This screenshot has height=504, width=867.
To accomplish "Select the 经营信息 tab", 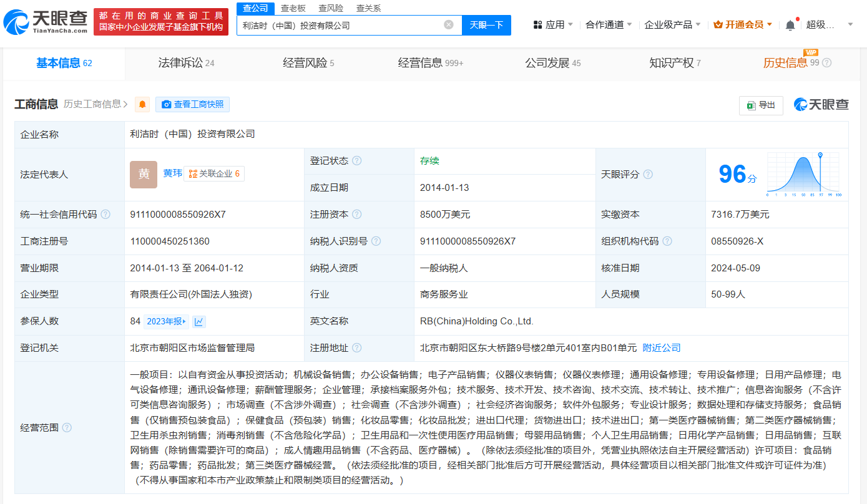I will pyautogui.click(x=431, y=63).
